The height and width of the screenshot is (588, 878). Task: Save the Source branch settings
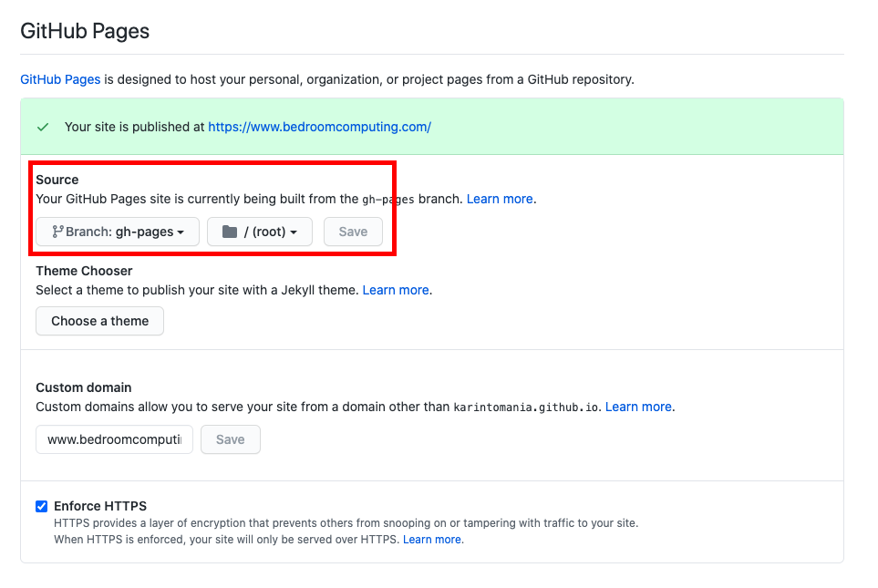(354, 232)
